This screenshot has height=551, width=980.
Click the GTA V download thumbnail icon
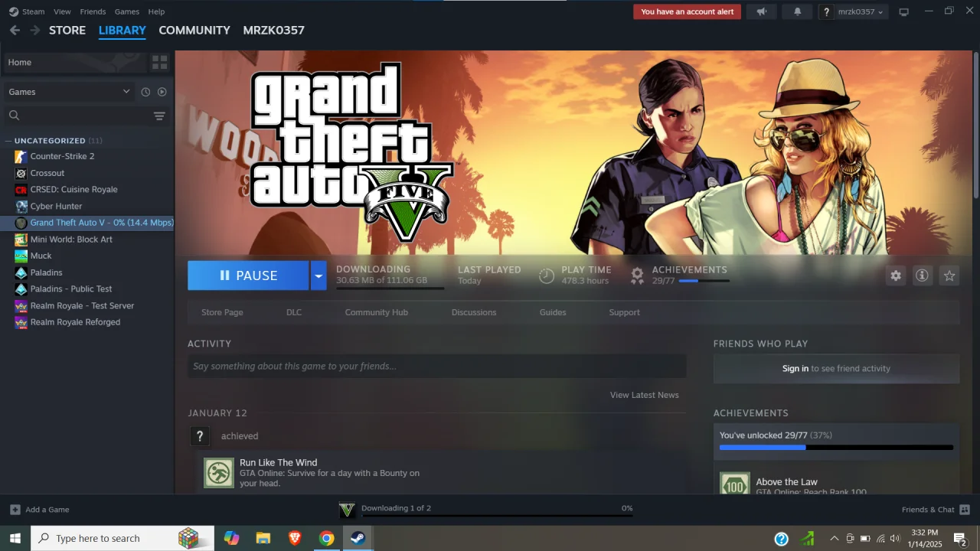(347, 510)
